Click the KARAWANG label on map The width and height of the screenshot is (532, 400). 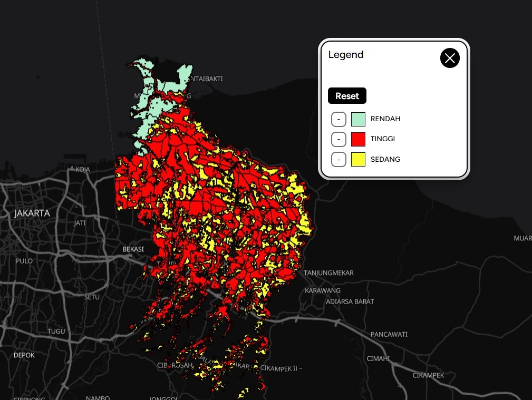point(323,291)
